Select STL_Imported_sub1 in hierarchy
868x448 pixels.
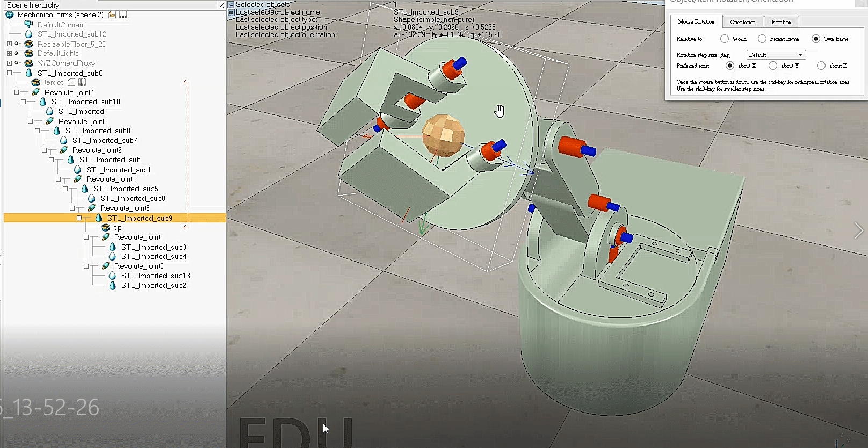tap(119, 170)
